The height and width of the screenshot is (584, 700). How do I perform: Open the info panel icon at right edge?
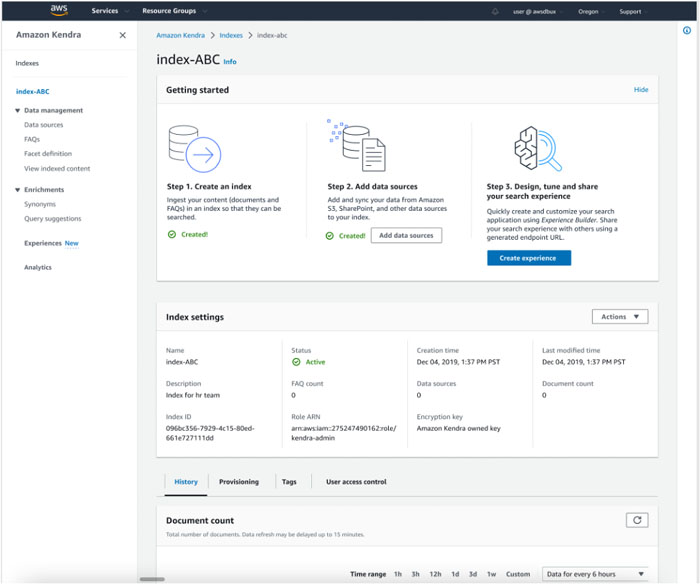[687, 30]
